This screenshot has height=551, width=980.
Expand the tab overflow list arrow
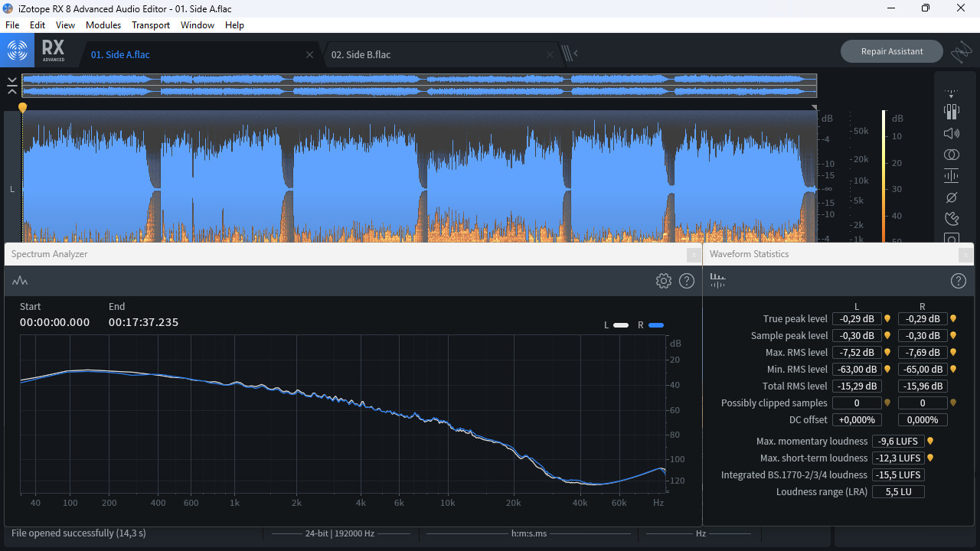click(x=575, y=54)
